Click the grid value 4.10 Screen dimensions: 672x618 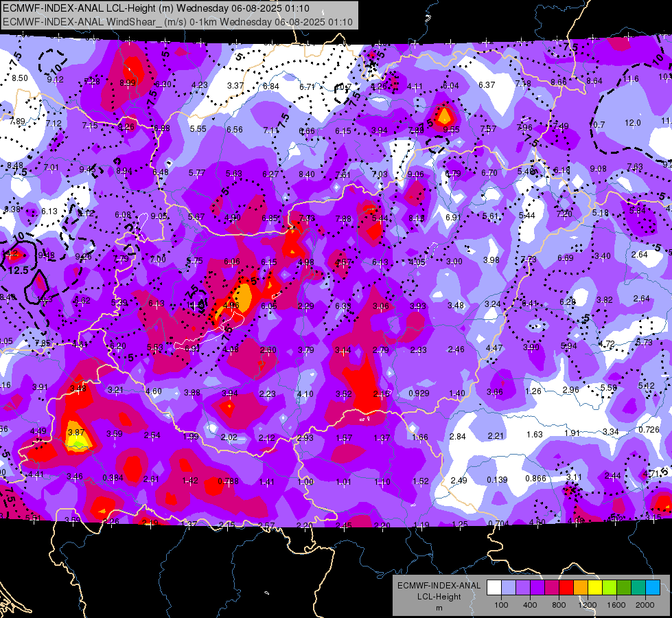pyautogui.click(x=305, y=393)
